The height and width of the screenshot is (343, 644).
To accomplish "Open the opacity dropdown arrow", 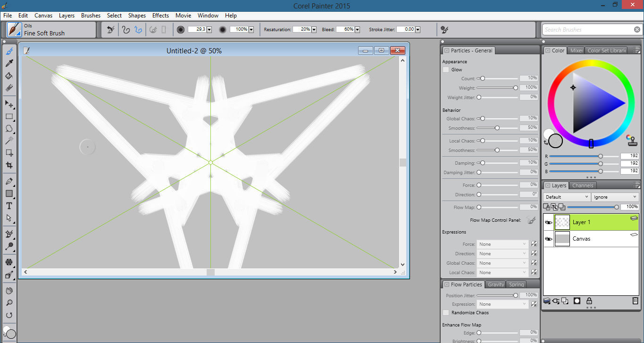I will click(x=251, y=29).
